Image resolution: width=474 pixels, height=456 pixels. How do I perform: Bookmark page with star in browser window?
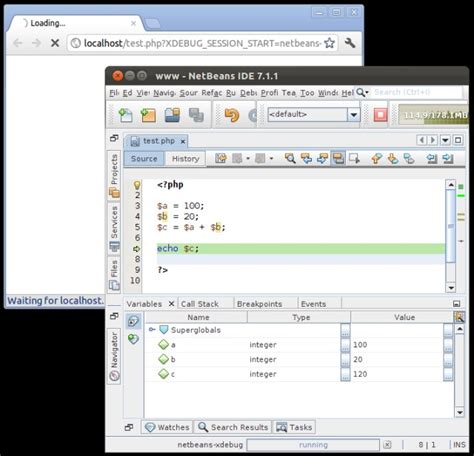click(x=330, y=43)
